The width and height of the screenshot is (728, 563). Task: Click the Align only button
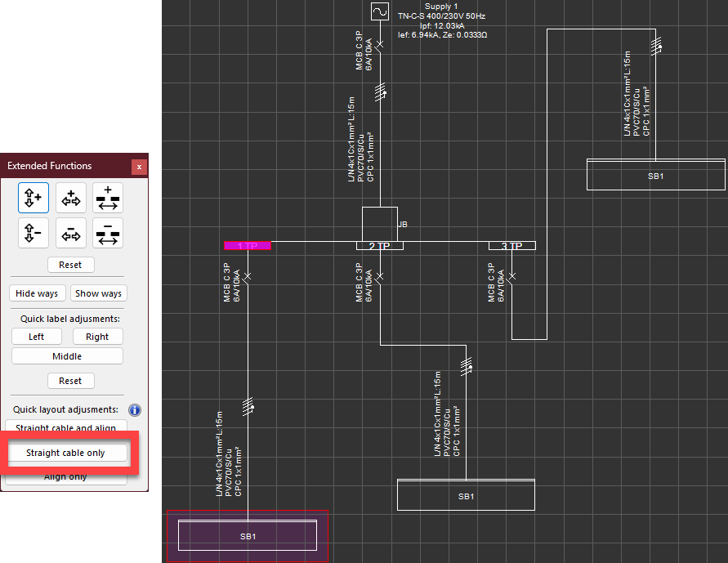[x=66, y=478]
